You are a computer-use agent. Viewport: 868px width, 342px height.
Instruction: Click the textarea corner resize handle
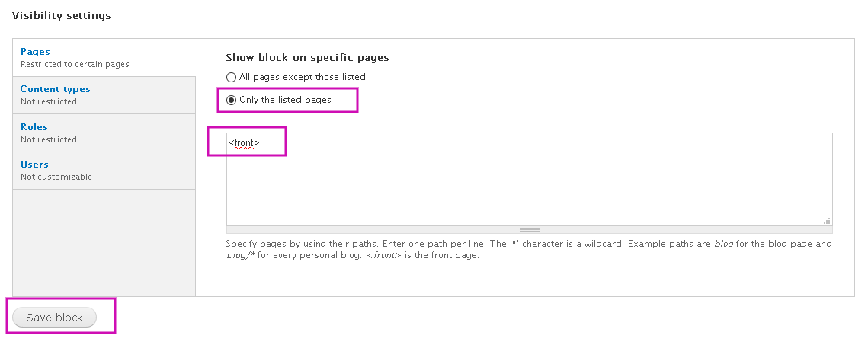coord(827,221)
